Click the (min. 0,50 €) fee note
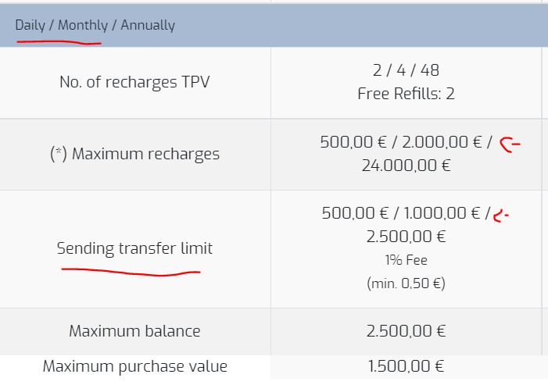Viewport: 548px width, 392px height. point(406,283)
